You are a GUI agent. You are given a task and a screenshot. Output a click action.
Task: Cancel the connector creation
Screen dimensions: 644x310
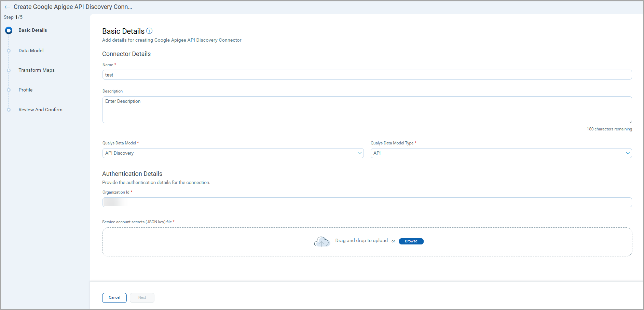point(114,298)
